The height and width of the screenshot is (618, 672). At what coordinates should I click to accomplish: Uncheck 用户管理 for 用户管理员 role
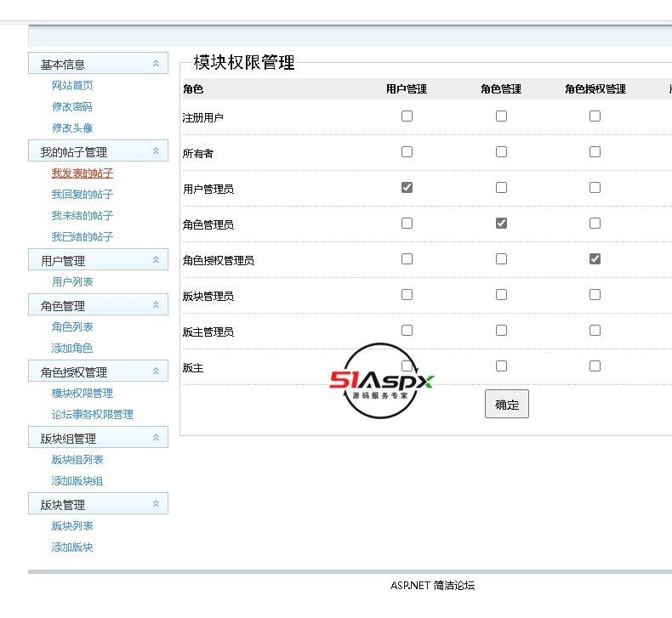click(407, 187)
